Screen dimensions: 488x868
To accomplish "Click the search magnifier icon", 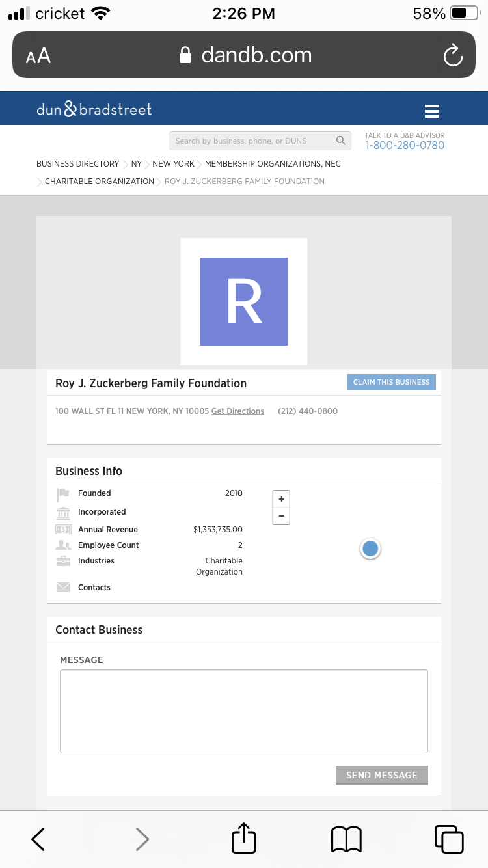I will click(x=340, y=141).
